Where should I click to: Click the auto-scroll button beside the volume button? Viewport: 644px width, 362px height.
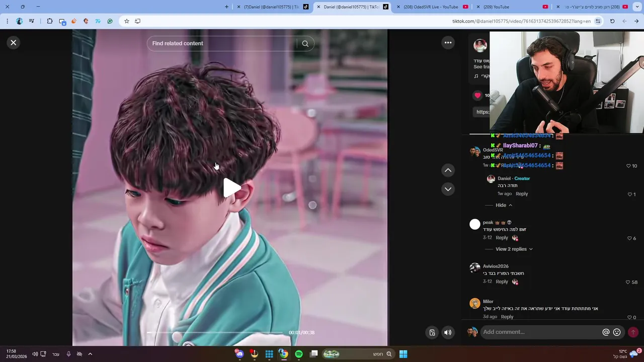pyautogui.click(x=432, y=332)
